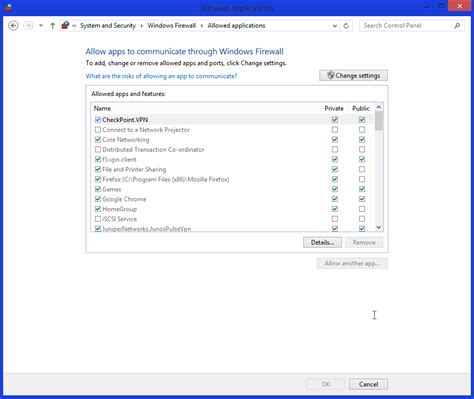Sort by the Name column header
Screen dimensions: 474x399
(102, 108)
